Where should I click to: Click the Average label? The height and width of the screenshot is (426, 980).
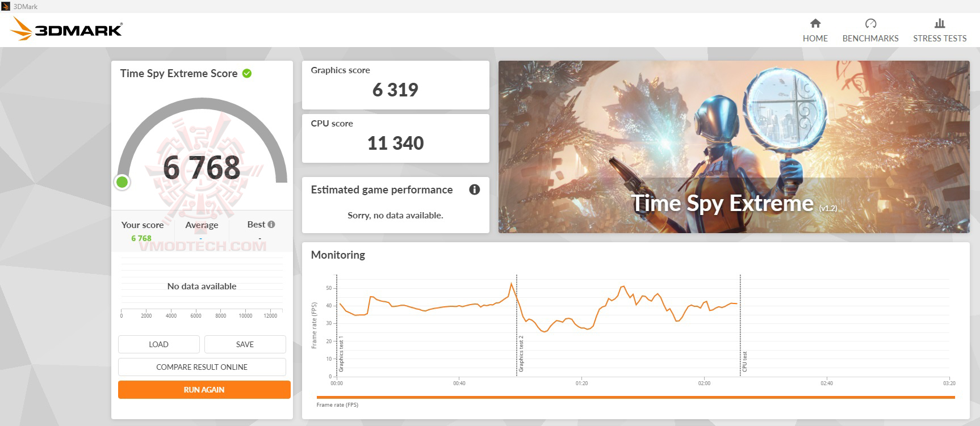click(x=202, y=225)
